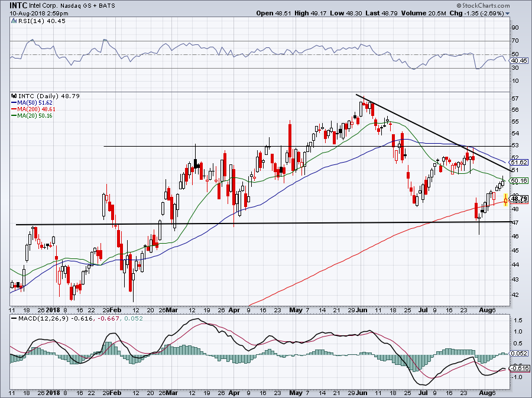This screenshot has height=398, width=532.
Task: Click the red MA(200) legend line marker
Action: coord(14,109)
